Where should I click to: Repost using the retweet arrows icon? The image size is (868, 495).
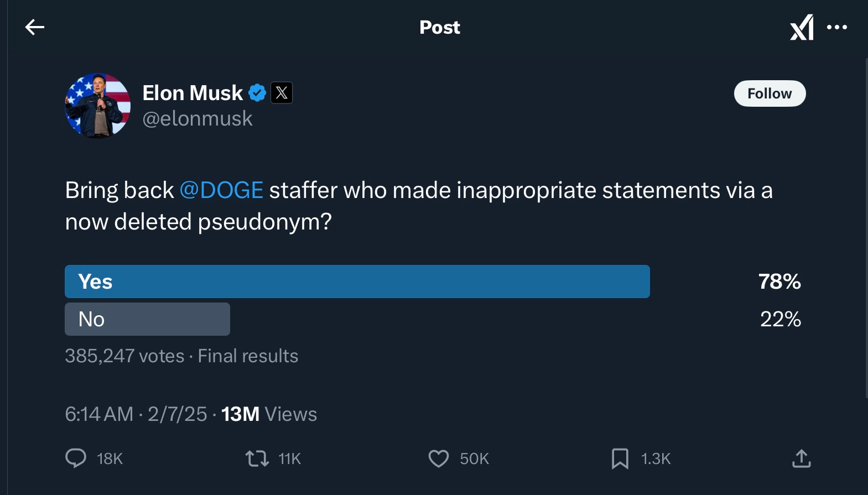[x=257, y=458]
